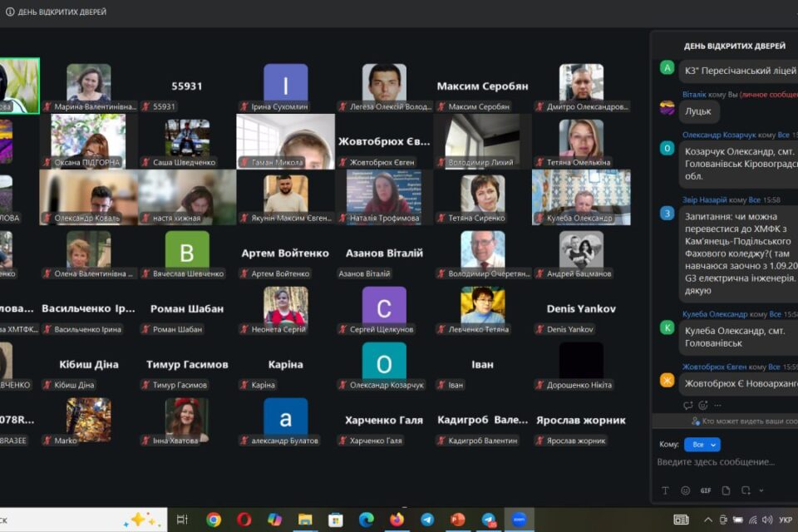The width and height of the screenshot is (798, 532).
Task: Click the Роман Шабан participant name label
Action: click(x=178, y=329)
